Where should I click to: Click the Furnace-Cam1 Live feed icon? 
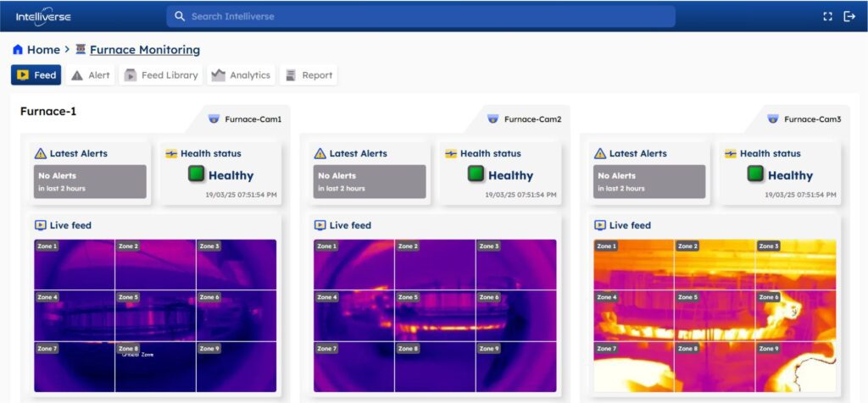(40, 225)
